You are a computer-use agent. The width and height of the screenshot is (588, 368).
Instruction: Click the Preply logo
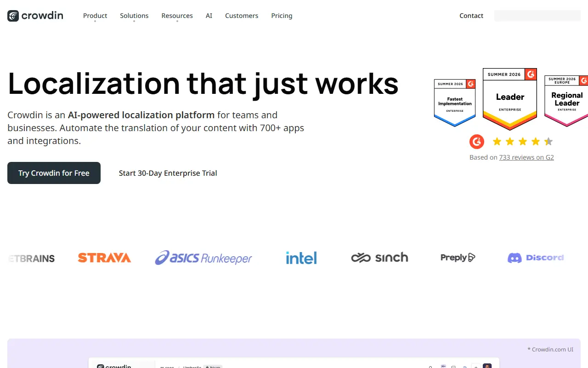point(458,258)
